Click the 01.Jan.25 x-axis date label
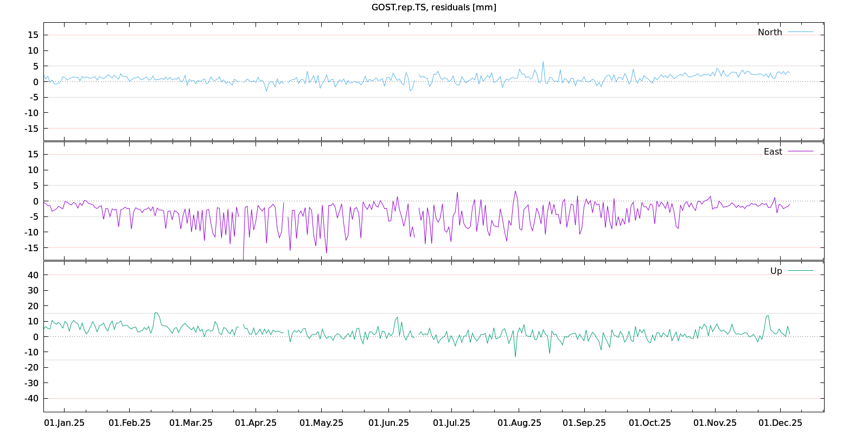This screenshot has height=434, width=868. point(64,423)
